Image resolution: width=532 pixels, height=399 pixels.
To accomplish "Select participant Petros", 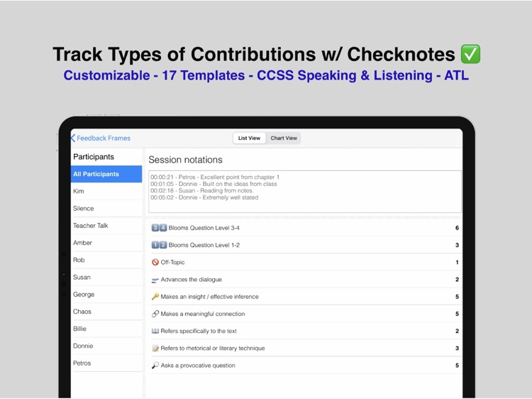I will 106,363.
